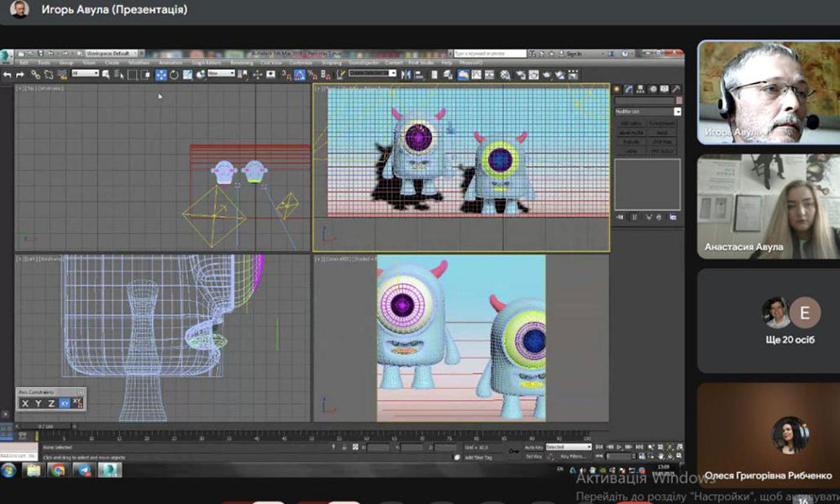This screenshot has height=504, width=840.
Task: Click Remove Modifier from the Stack icon
Action: [659, 217]
